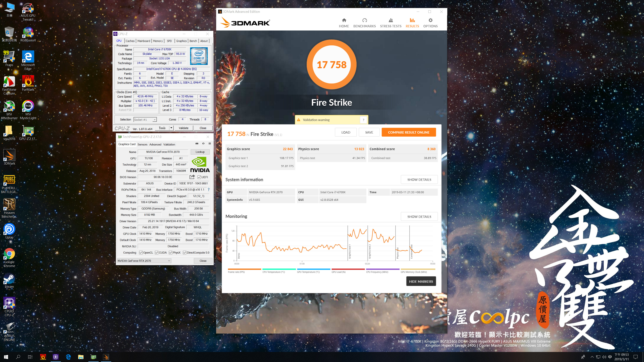Click GPU Temperature chart legend
This screenshot has width=644, height=362.
click(x=313, y=271)
